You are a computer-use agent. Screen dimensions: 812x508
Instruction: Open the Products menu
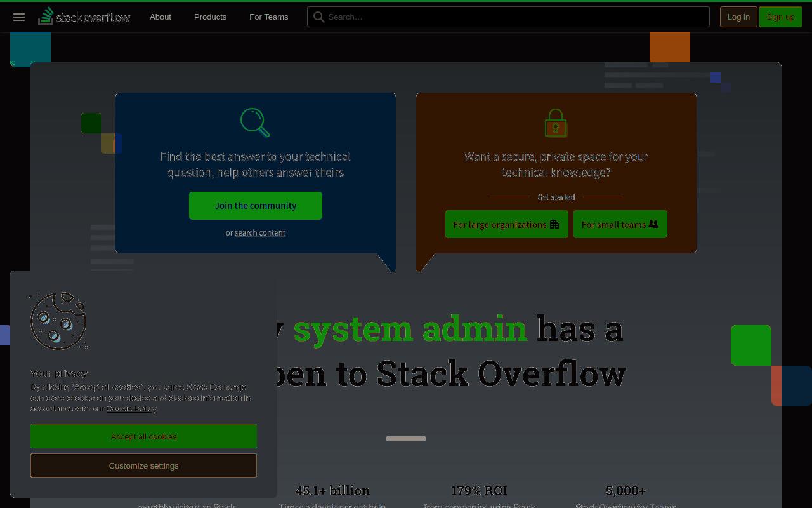click(210, 17)
